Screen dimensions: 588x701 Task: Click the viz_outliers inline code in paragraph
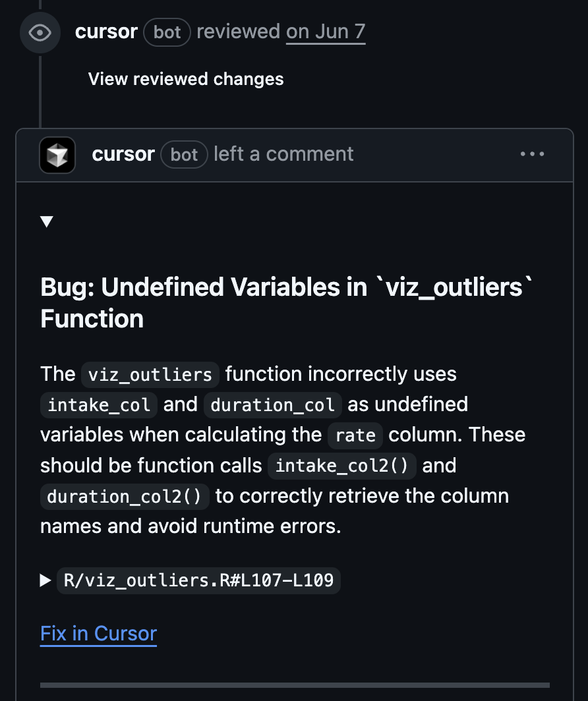(150, 374)
